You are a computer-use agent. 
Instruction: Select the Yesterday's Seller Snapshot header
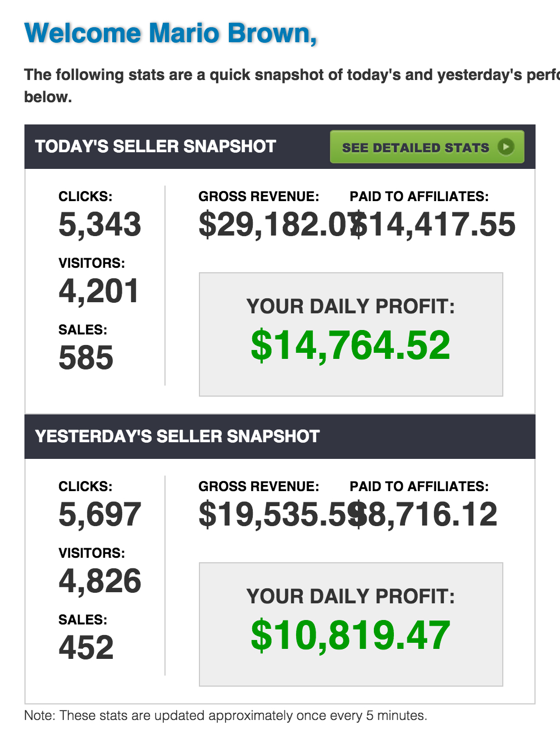pos(177,437)
